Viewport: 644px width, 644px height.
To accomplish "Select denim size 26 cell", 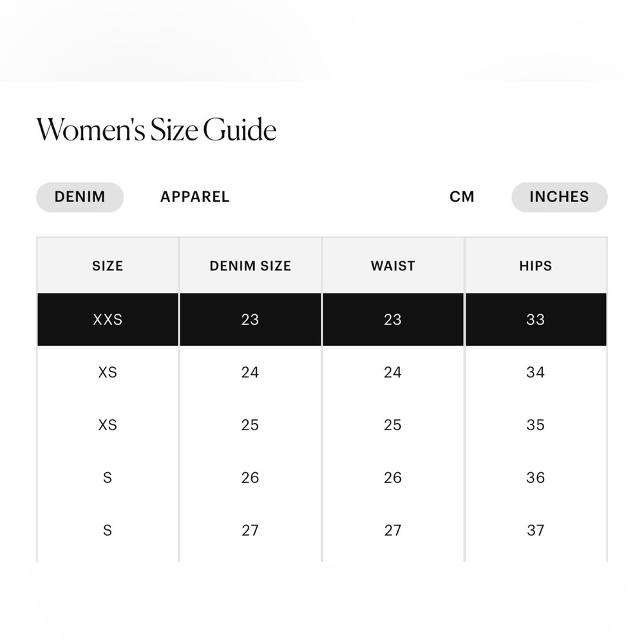I will 250,478.
